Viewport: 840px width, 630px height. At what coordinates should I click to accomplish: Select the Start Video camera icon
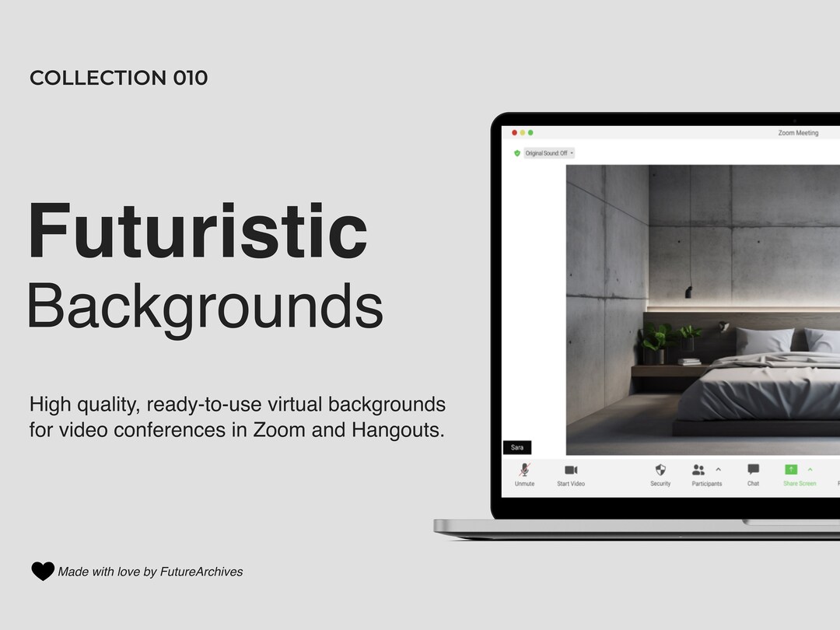point(571,468)
